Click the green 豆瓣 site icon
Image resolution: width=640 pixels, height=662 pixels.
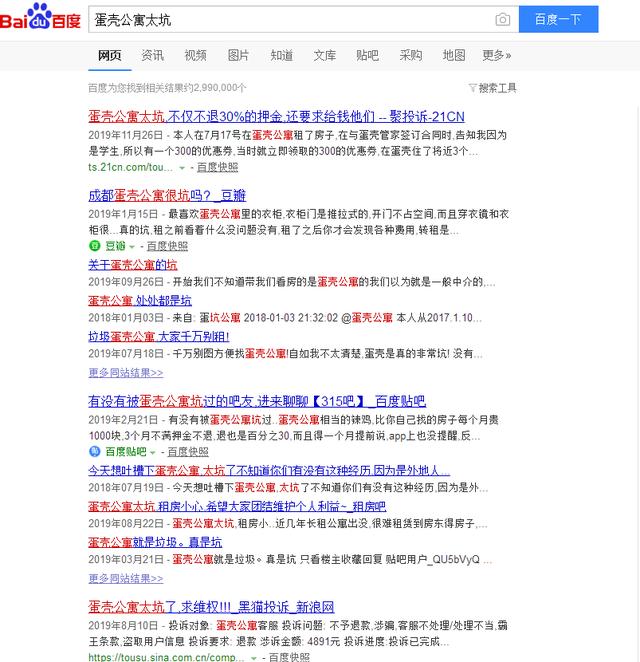pos(95,246)
